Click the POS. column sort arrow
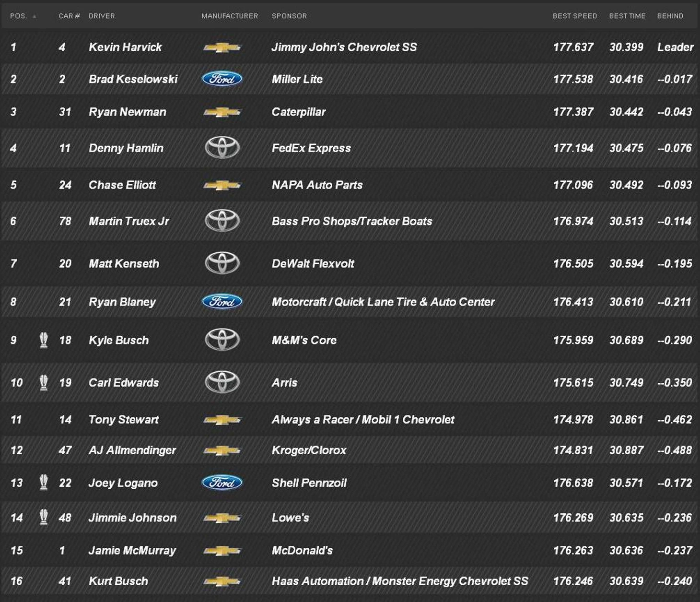 35,16
